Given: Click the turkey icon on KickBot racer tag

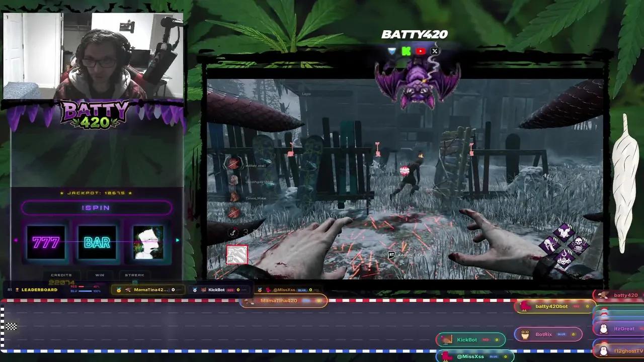Looking at the screenshot, I should click(447, 339).
